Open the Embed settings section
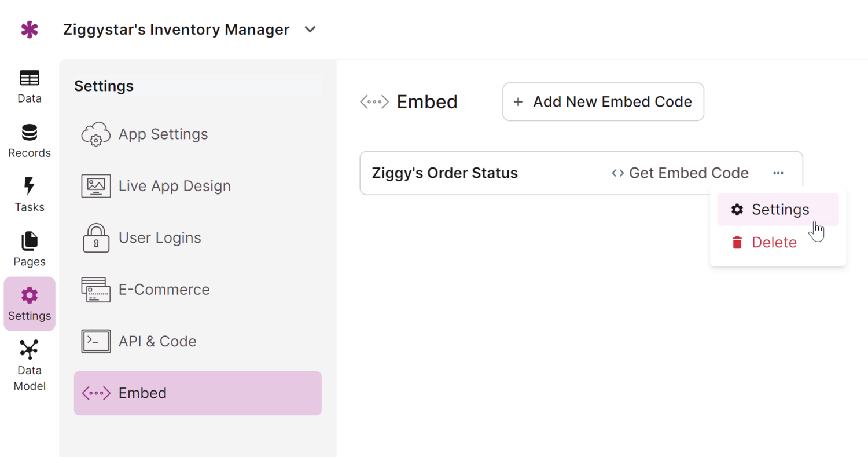Image resolution: width=868 pixels, height=457 pixels. coord(142,393)
